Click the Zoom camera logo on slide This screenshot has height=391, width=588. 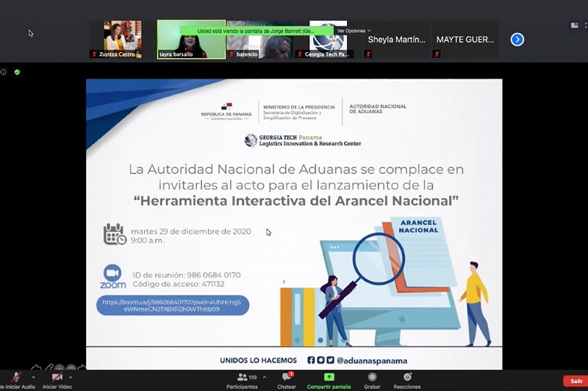(112, 273)
